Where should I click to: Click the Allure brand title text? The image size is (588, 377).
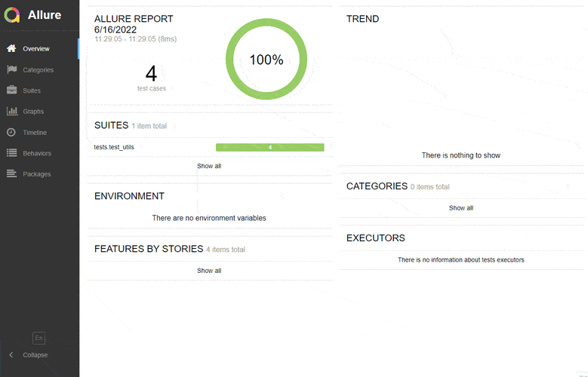[45, 15]
